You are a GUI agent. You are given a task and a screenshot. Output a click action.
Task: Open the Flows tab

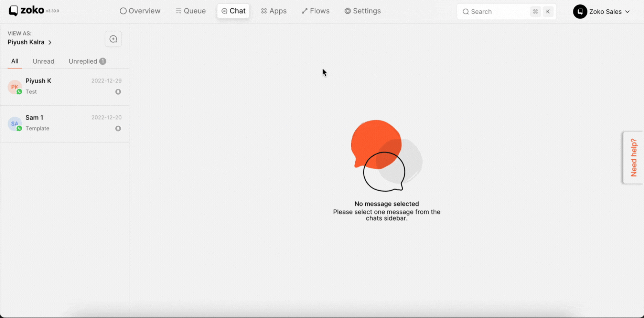click(x=315, y=11)
